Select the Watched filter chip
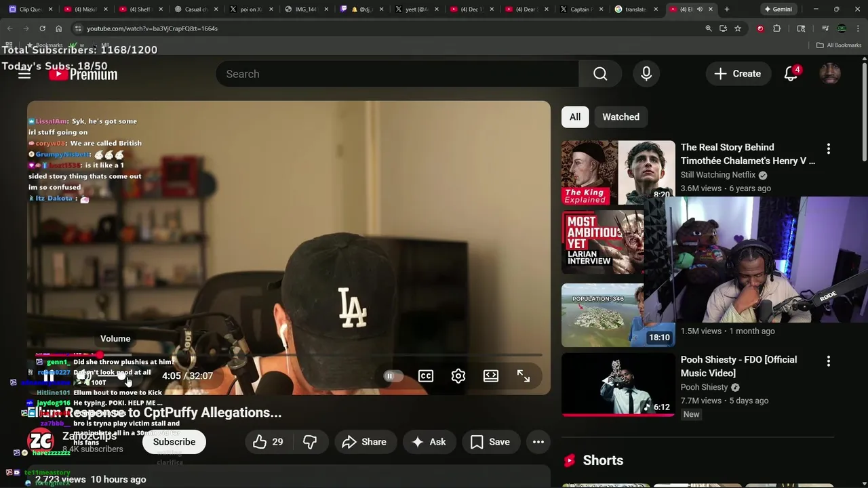The width and height of the screenshot is (868, 488). coord(621,117)
